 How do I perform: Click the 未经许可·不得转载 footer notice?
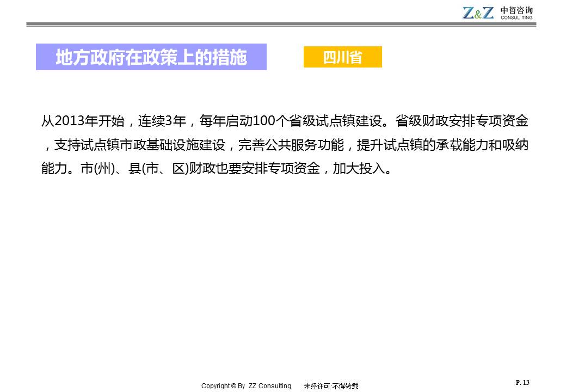331,386
